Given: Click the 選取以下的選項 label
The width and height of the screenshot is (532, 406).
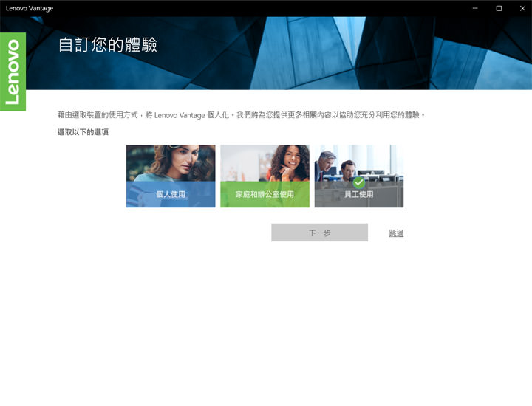Looking at the screenshot, I should (83, 132).
